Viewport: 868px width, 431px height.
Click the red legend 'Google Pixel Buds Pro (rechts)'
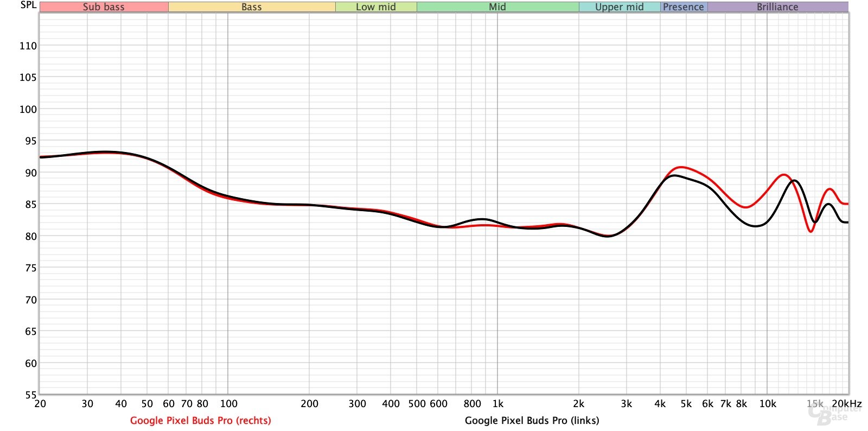200,421
